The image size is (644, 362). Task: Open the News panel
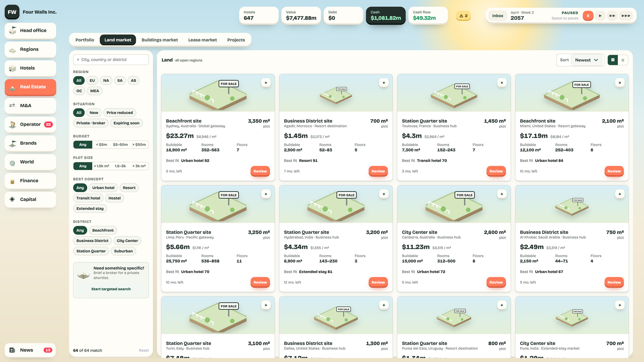(x=30, y=350)
